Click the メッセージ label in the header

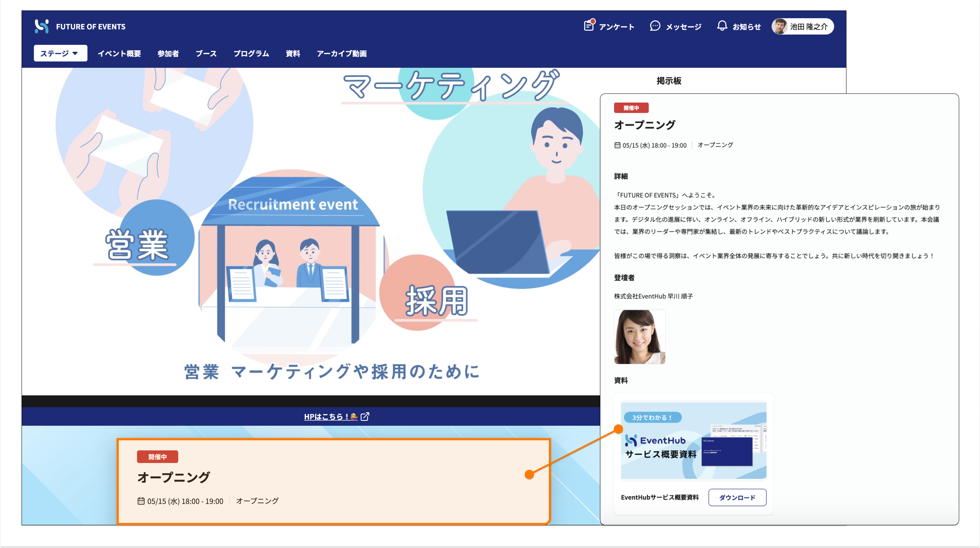[683, 27]
